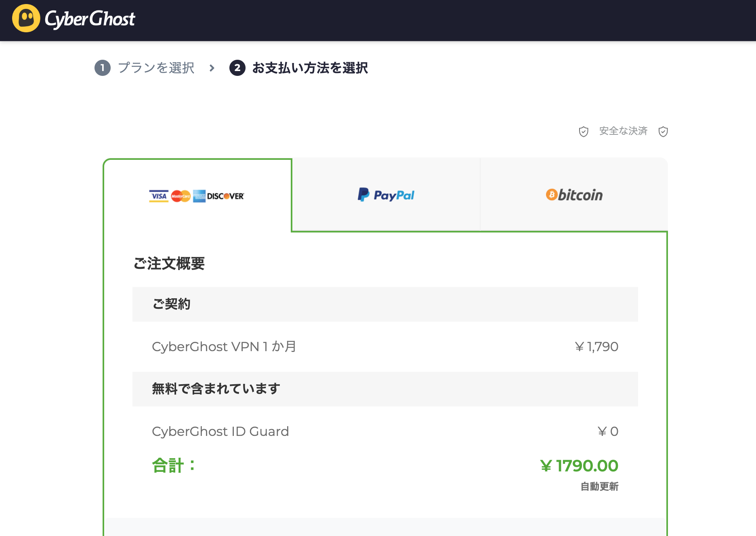Click the ￥1790.00 total amount
Viewport: 756px width, 536px height.
click(x=579, y=466)
